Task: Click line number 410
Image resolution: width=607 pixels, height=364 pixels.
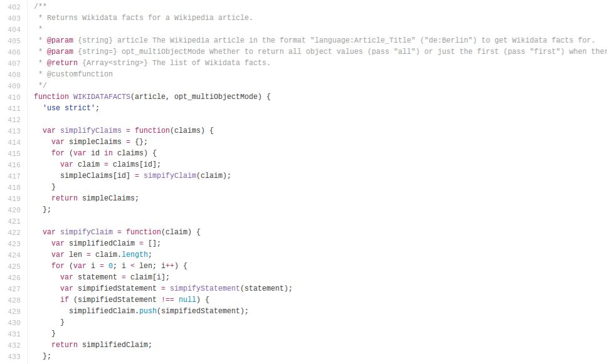Action: [14, 96]
